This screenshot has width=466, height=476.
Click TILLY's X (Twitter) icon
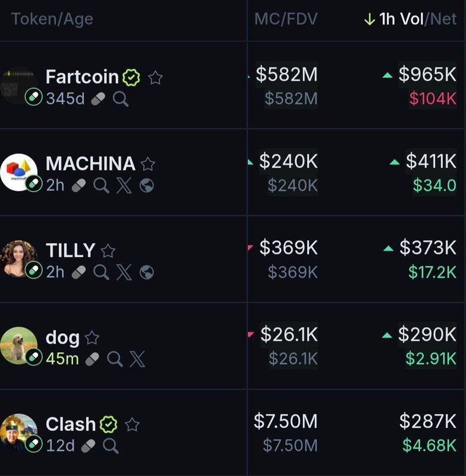click(124, 273)
